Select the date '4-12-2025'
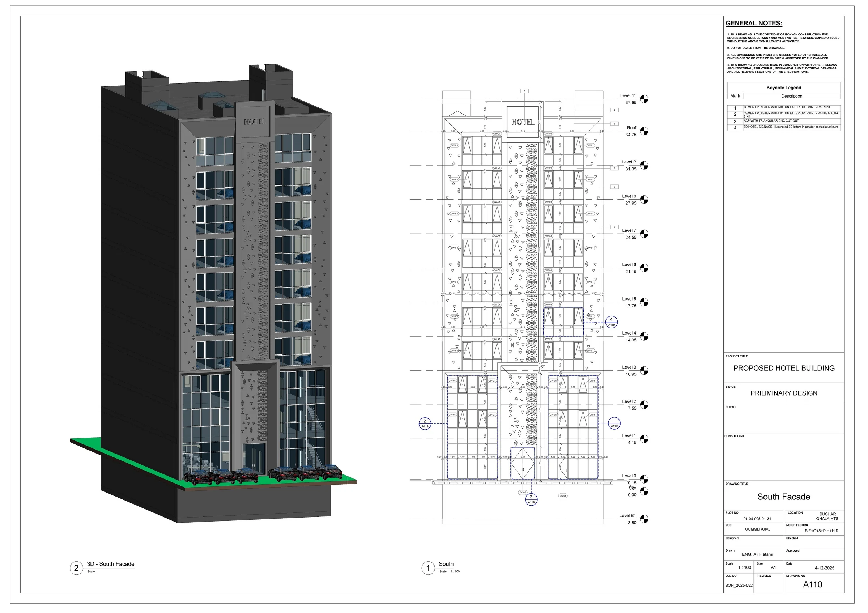Image resolution: width=868 pixels, height=613 pixels. tap(825, 568)
